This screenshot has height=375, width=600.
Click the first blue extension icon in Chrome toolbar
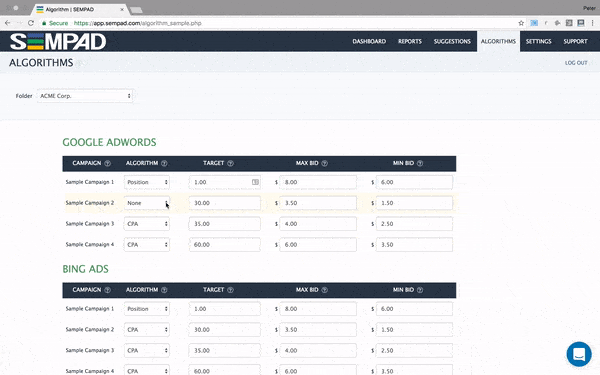coord(534,23)
